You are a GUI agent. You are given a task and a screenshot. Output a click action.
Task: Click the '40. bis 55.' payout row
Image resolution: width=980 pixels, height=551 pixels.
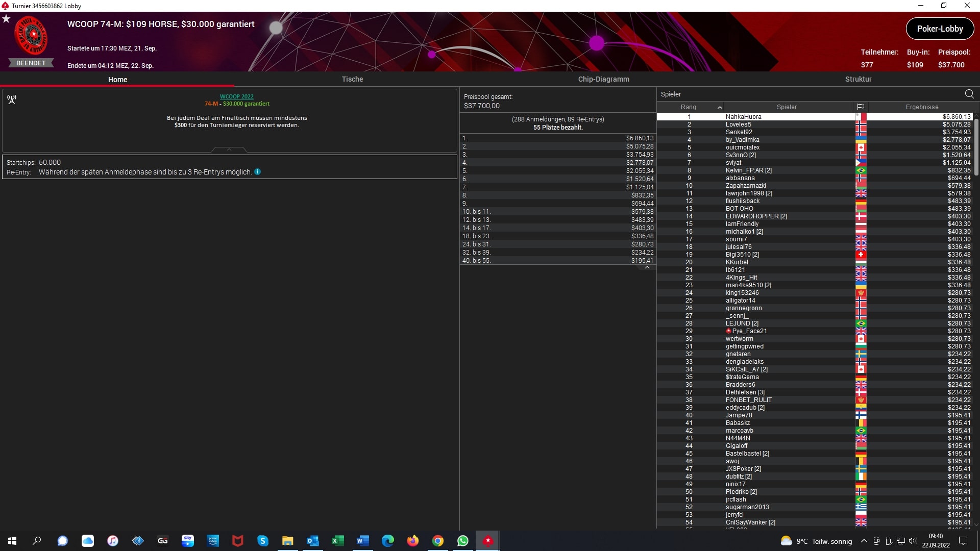pos(558,261)
